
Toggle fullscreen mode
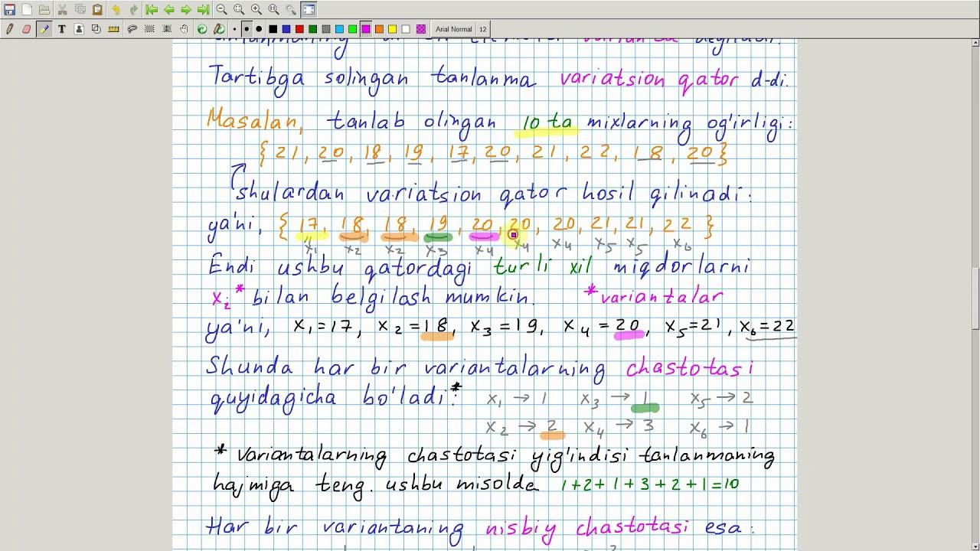tap(309, 10)
